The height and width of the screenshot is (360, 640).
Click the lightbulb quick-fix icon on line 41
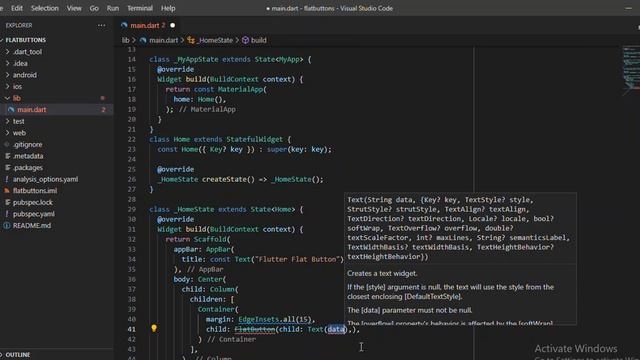pyautogui.click(x=154, y=328)
